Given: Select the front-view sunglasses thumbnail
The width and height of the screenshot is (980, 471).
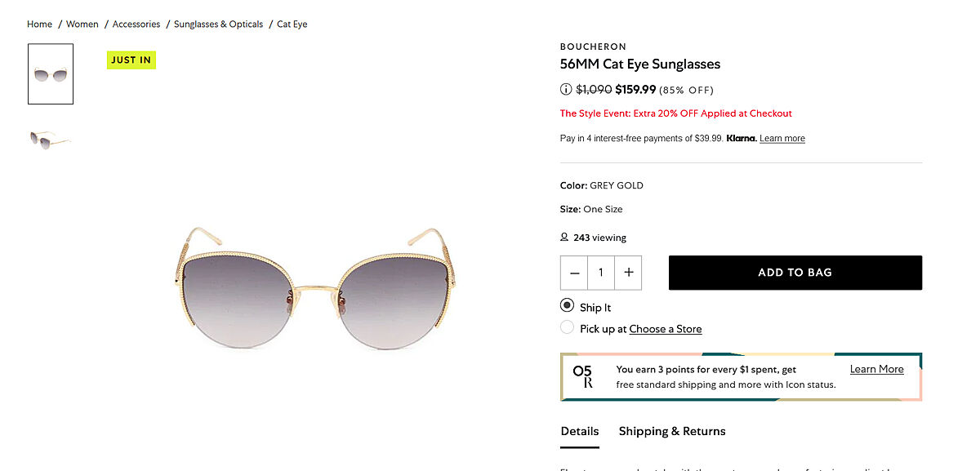Looking at the screenshot, I should point(51,74).
